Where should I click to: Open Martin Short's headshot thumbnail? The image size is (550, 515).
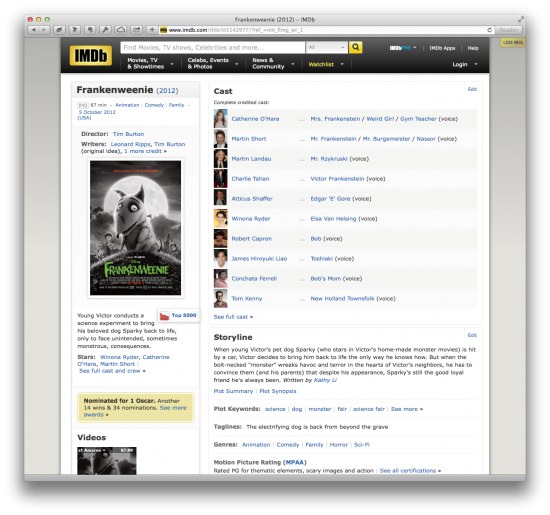click(x=221, y=139)
